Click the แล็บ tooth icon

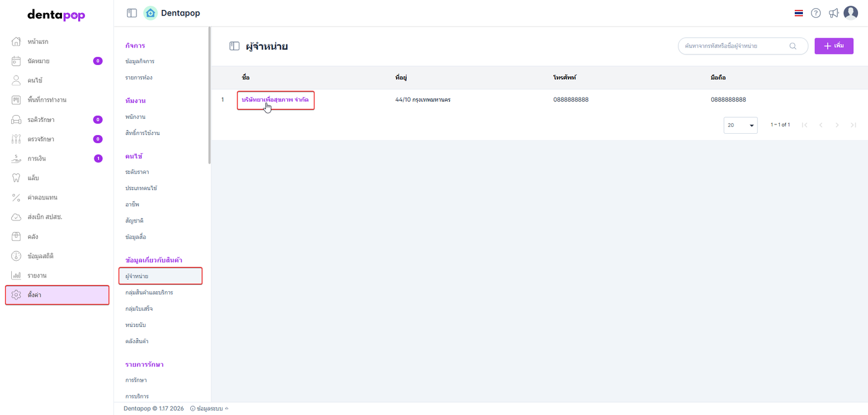point(17,178)
